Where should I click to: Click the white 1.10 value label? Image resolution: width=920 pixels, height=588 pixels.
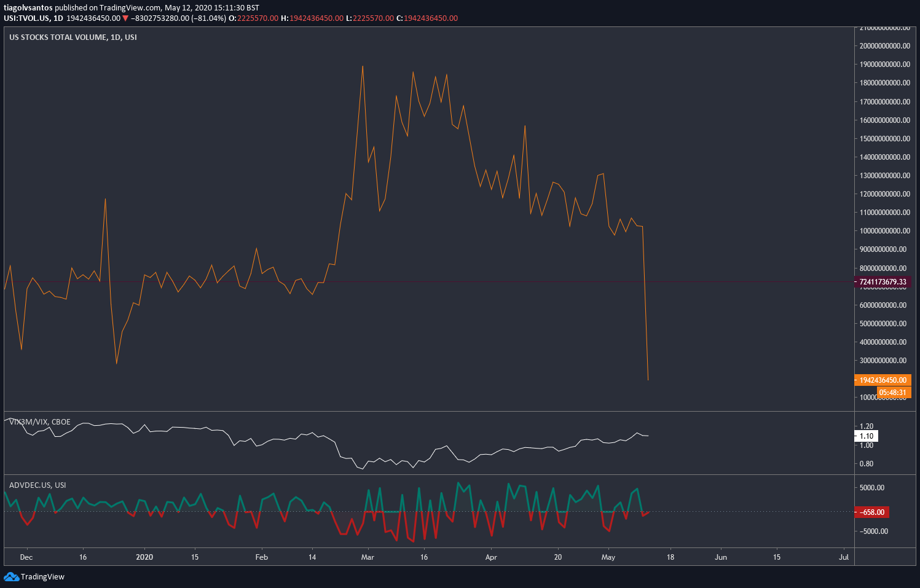pos(866,436)
